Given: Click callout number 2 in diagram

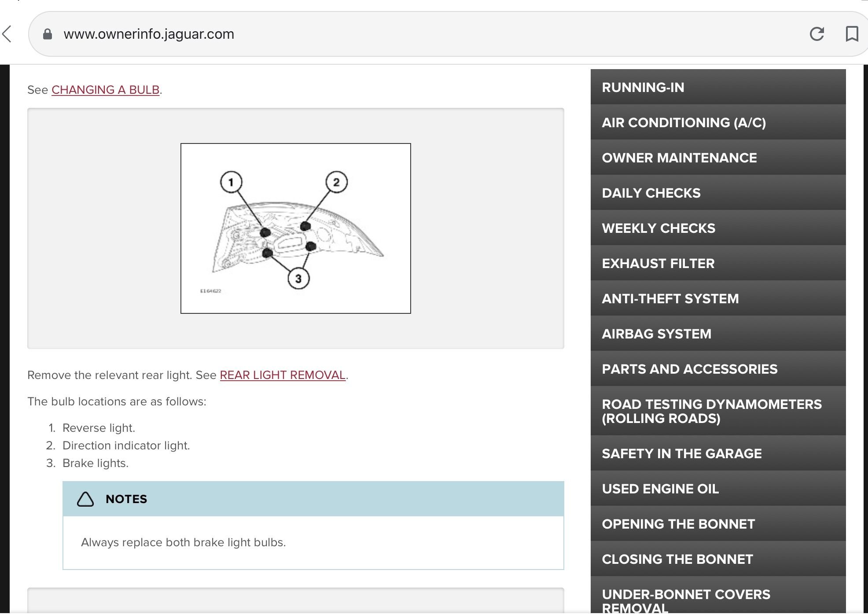Looking at the screenshot, I should click(x=336, y=182).
